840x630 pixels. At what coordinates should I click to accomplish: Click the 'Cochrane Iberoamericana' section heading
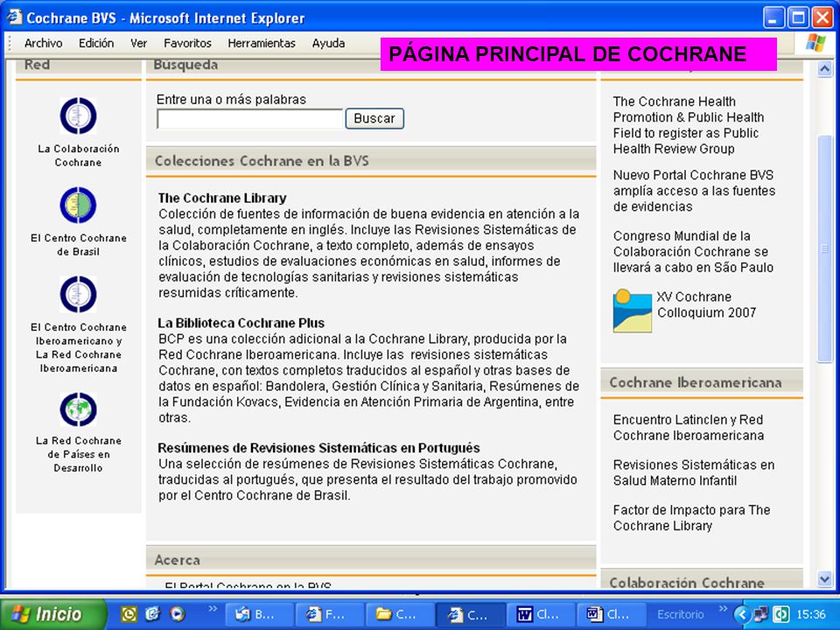pos(696,382)
